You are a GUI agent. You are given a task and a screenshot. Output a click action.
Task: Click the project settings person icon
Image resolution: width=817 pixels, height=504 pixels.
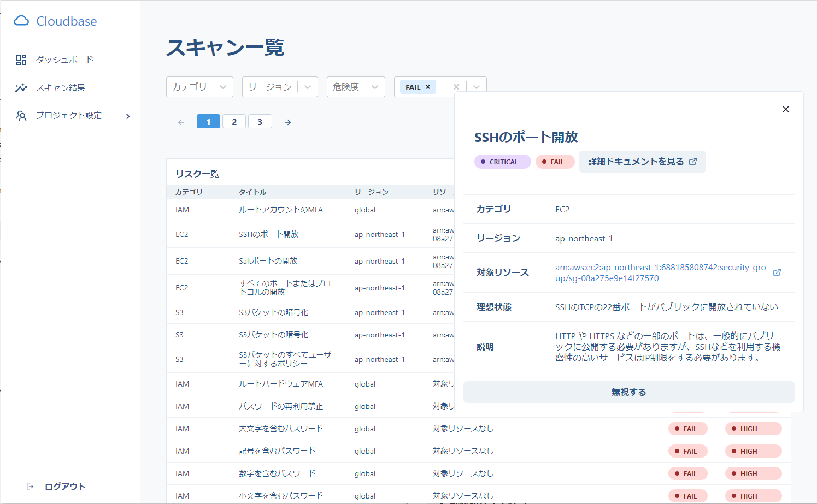coord(21,116)
